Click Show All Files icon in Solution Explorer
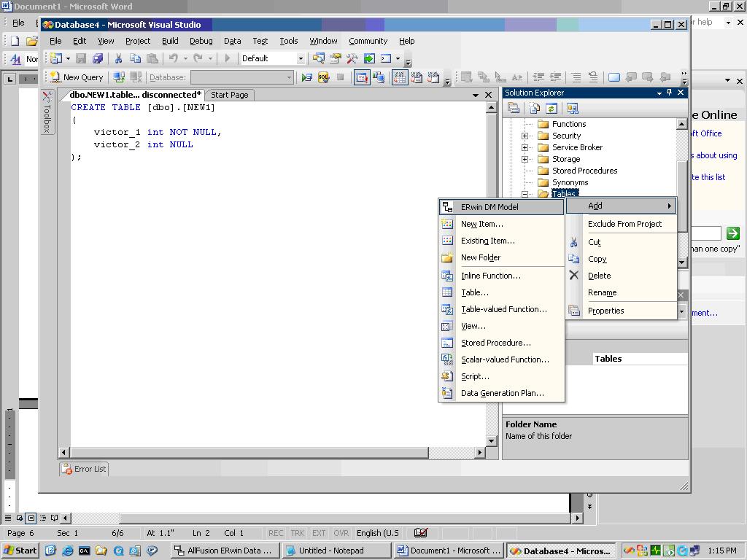The height and width of the screenshot is (560, 747). click(535, 109)
